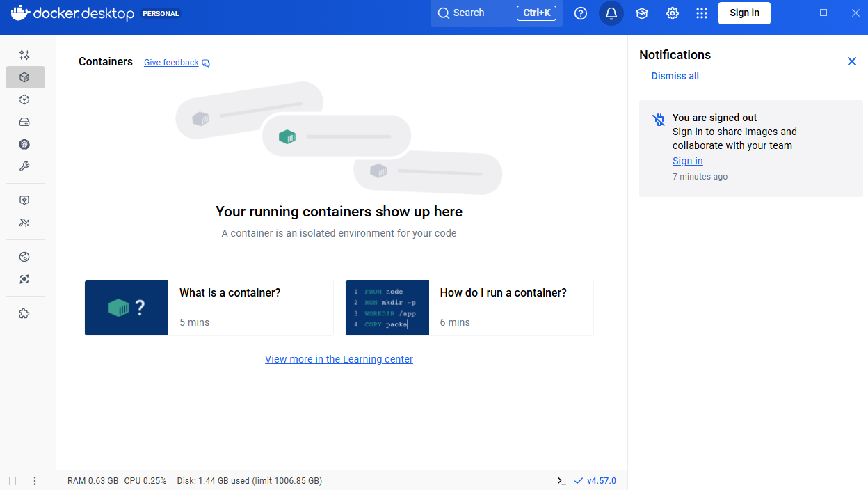Click the 'You are signed out' notification title
The image size is (868, 490).
tap(714, 118)
